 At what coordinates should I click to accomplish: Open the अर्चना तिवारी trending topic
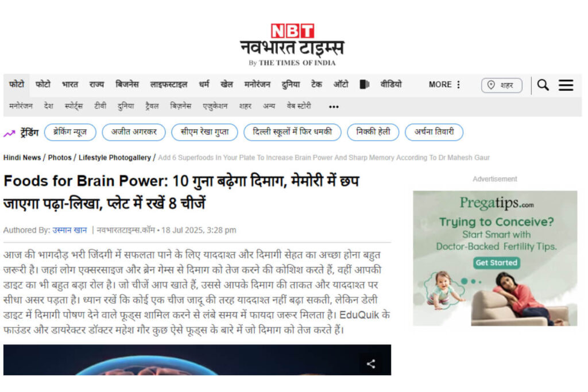[434, 133]
